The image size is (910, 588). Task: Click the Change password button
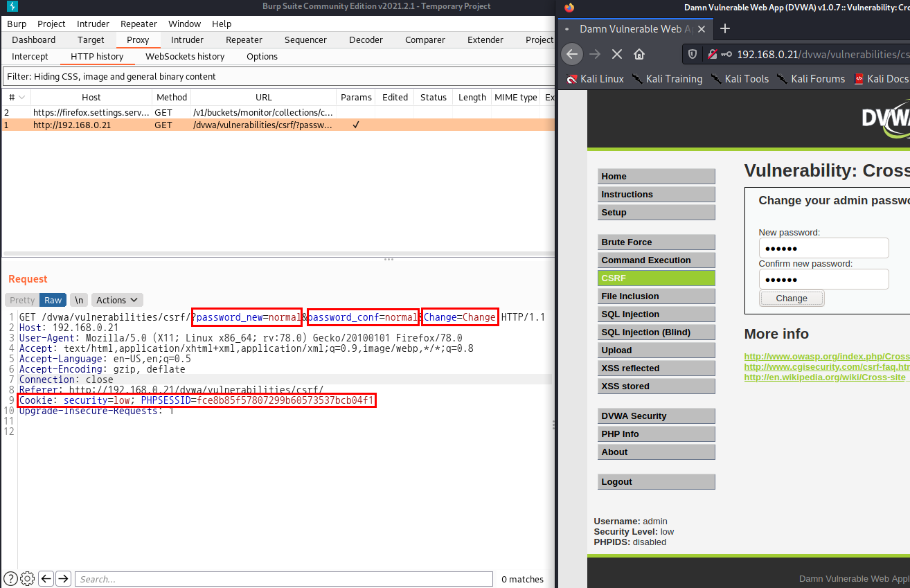click(792, 298)
